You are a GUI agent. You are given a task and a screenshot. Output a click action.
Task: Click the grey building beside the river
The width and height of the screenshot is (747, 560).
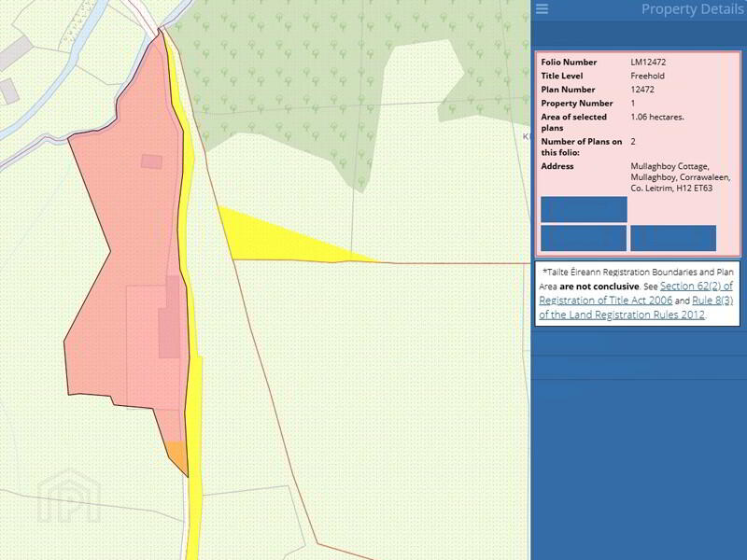8,91
